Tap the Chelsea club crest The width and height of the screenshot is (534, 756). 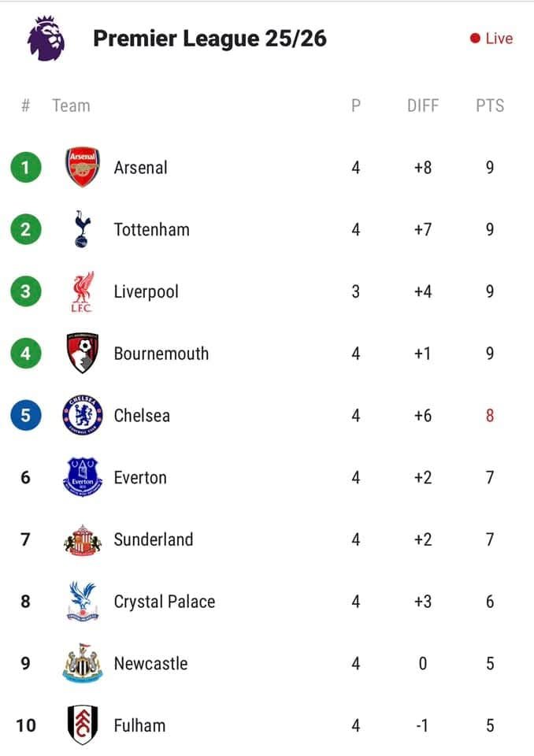point(82,415)
